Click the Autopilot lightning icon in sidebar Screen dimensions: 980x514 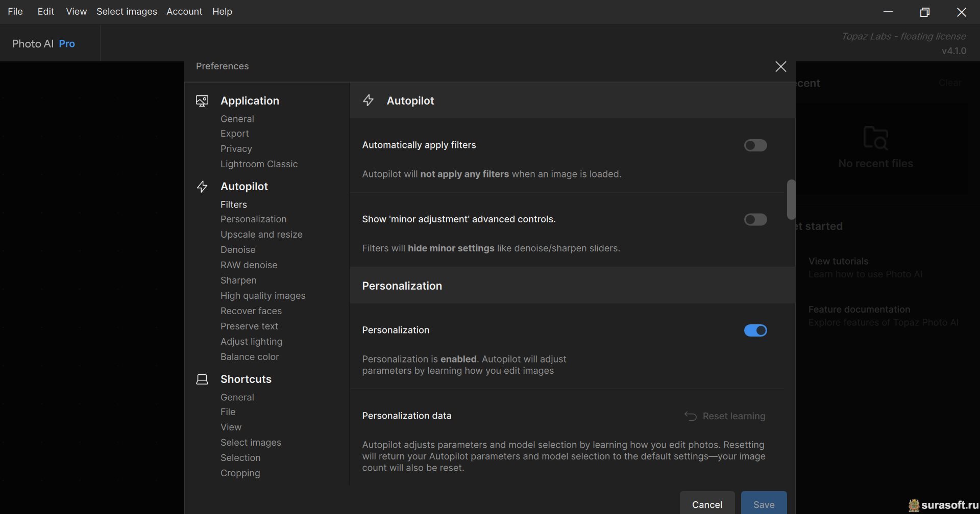(202, 187)
